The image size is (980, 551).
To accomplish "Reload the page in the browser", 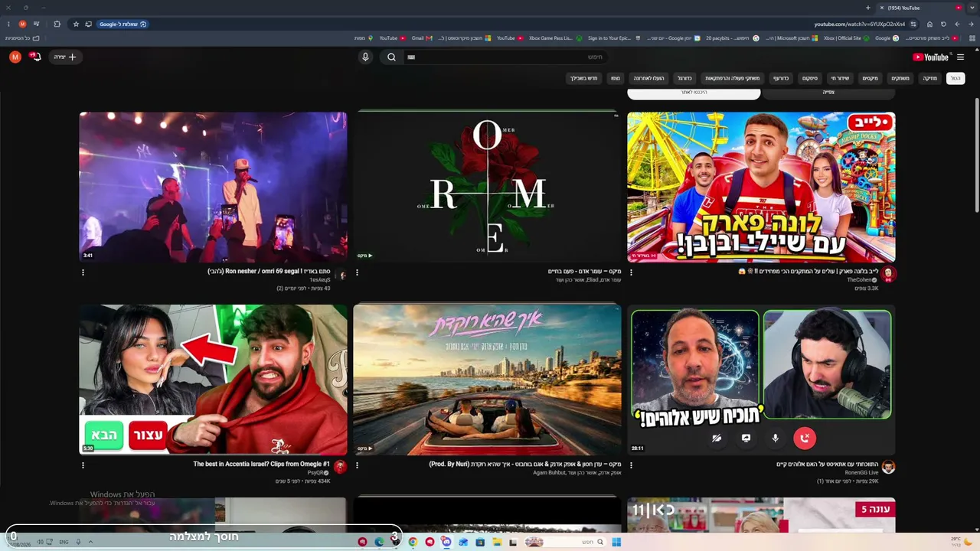I will point(943,24).
